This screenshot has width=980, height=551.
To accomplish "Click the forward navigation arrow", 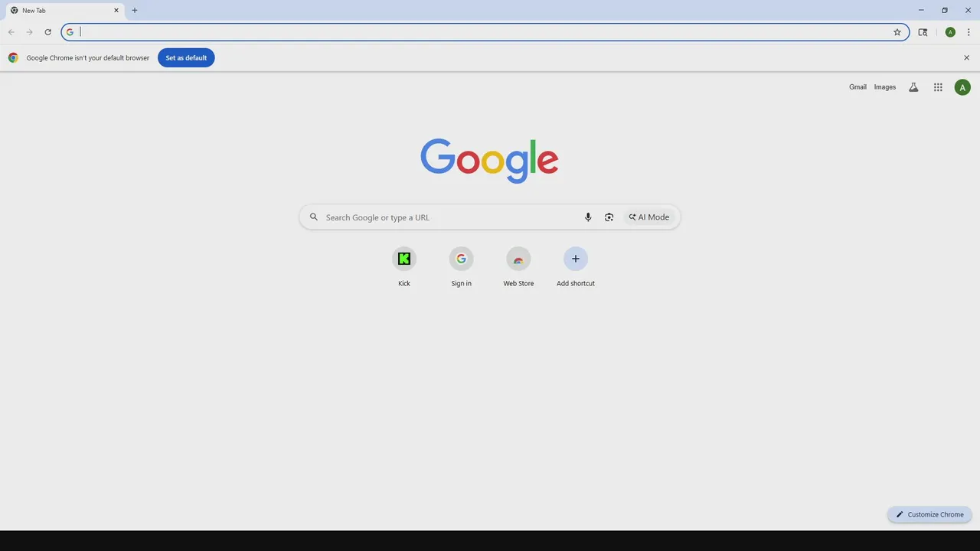I will 29,32.
